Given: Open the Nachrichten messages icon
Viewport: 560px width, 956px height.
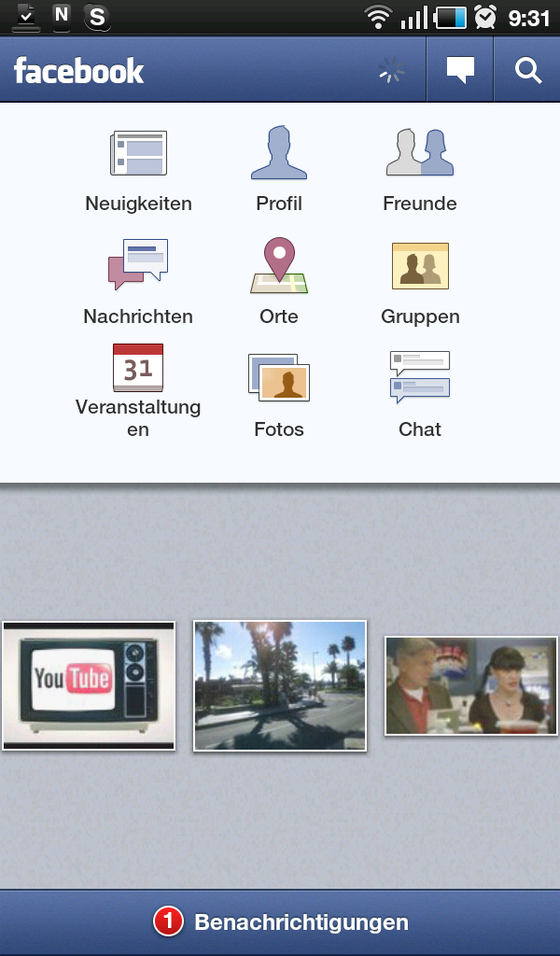Looking at the screenshot, I should point(138,264).
